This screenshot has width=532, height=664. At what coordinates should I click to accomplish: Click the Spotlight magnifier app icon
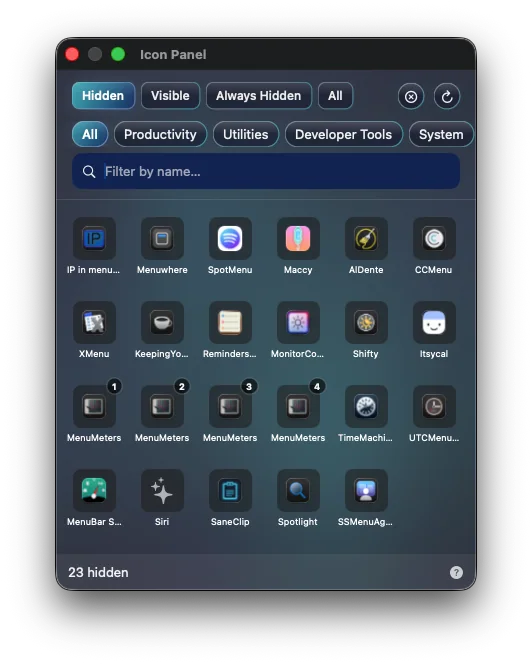click(298, 490)
